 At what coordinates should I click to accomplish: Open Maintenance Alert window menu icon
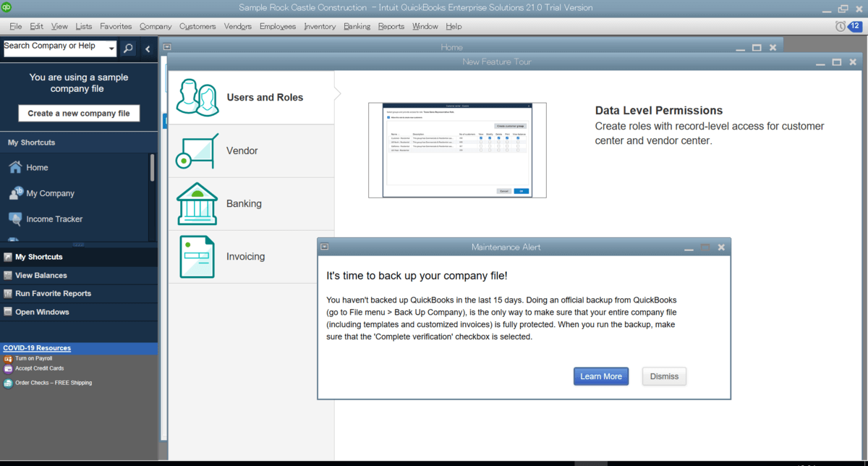point(324,247)
